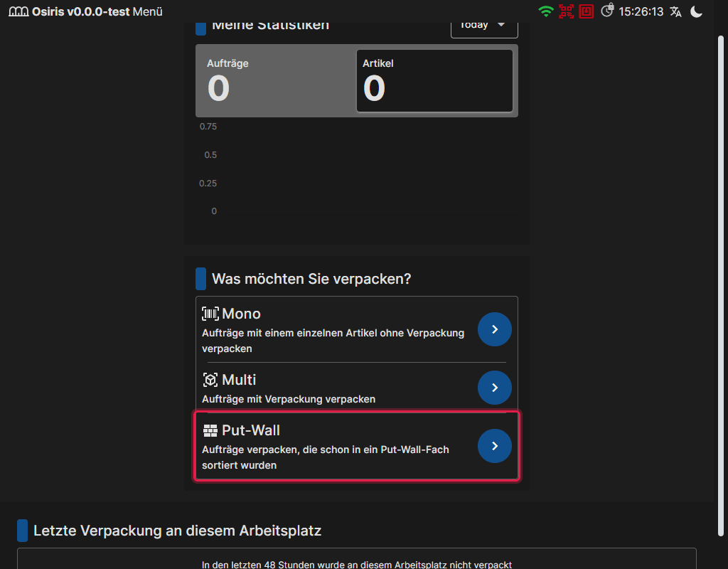The width and height of the screenshot is (728, 569).
Task: Open the clock lock session icon
Action: coord(607,11)
